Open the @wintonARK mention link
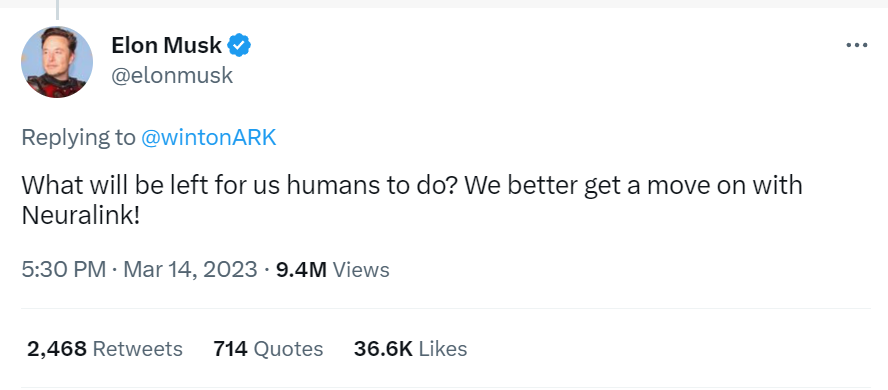Screen dimensions: 888x390 tap(208, 138)
